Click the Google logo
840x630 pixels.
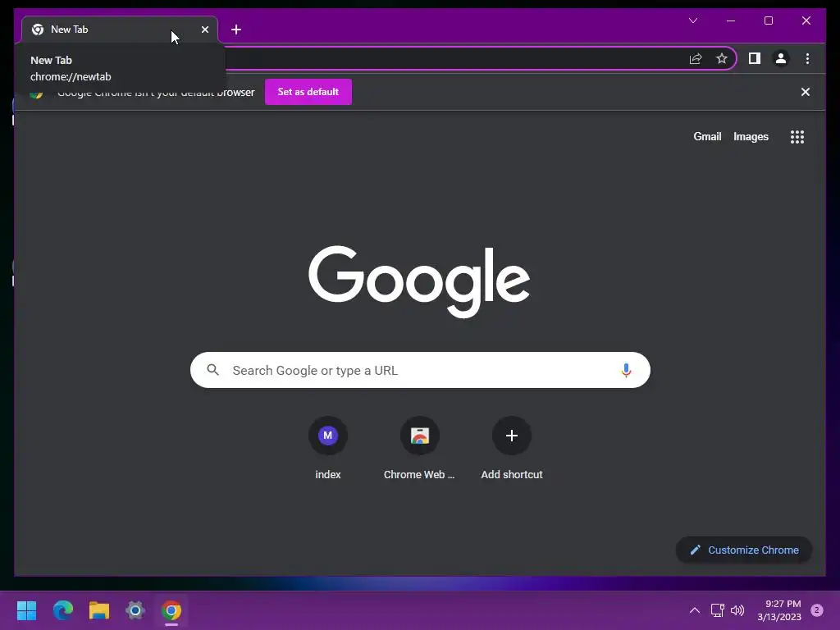pos(419,281)
